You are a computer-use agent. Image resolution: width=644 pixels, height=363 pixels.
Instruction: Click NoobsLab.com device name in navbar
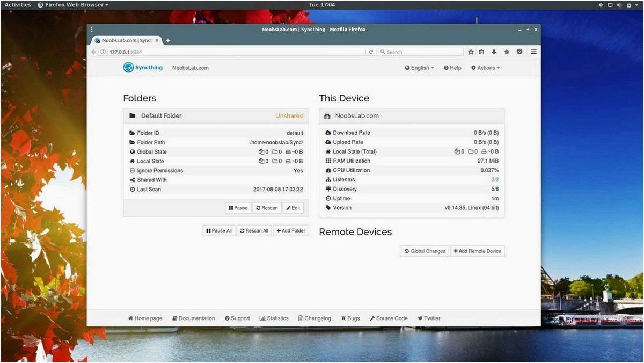[x=190, y=68]
